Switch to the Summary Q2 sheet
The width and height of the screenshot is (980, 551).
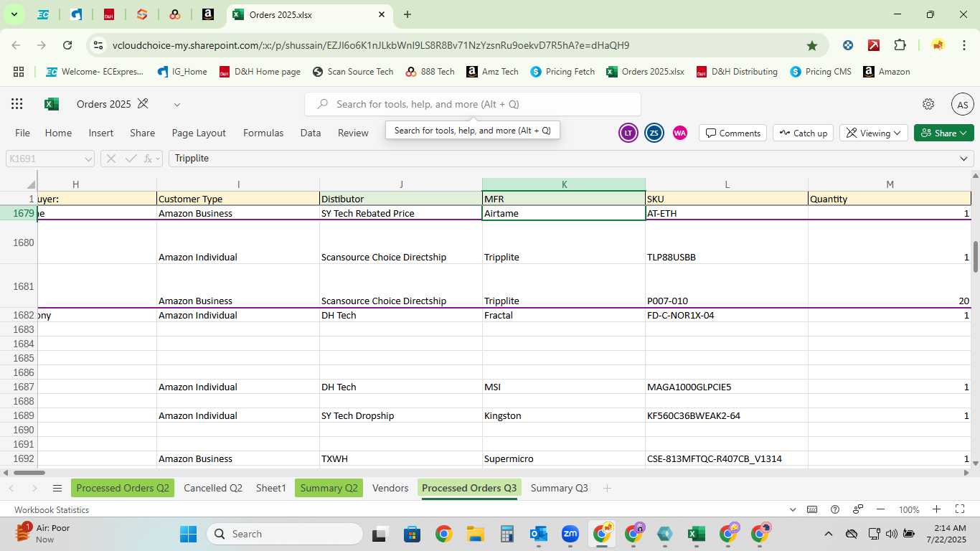(329, 488)
